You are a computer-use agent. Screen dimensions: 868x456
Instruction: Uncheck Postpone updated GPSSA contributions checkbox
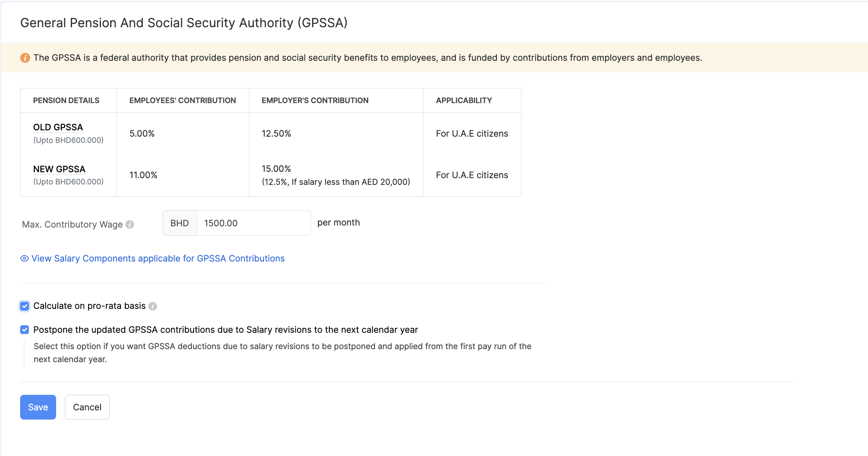coord(25,330)
